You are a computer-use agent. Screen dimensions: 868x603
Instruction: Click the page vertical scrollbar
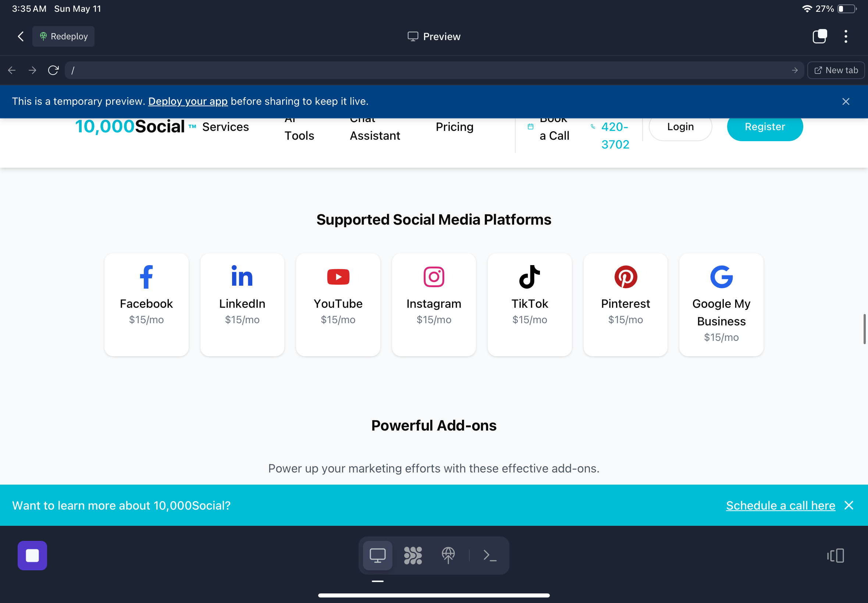pyautogui.click(x=864, y=329)
